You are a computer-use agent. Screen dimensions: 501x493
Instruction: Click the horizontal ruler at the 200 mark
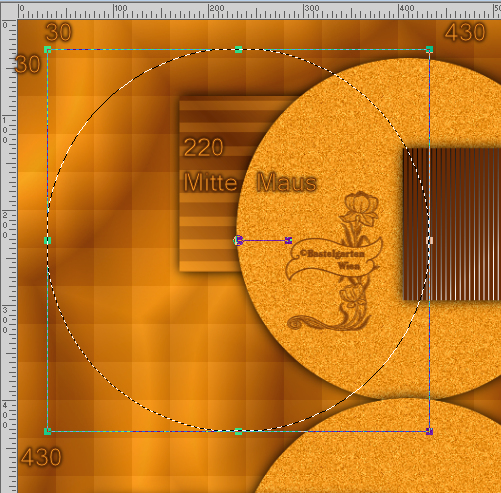point(209,11)
